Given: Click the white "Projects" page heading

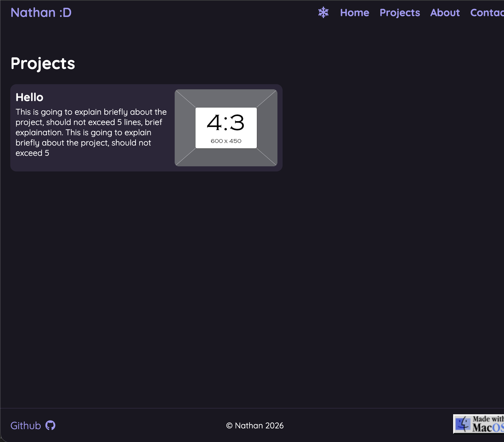Looking at the screenshot, I should pyautogui.click(x=43, y=63).
